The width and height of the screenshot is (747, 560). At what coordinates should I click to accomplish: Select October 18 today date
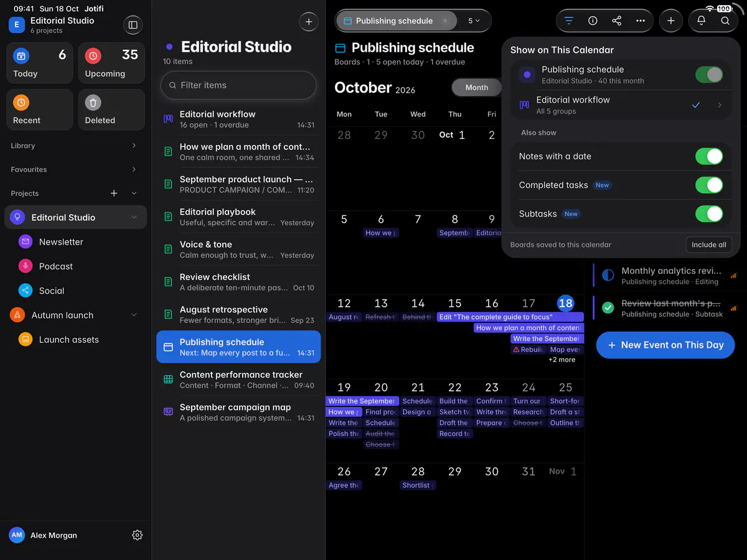point(565,304)
